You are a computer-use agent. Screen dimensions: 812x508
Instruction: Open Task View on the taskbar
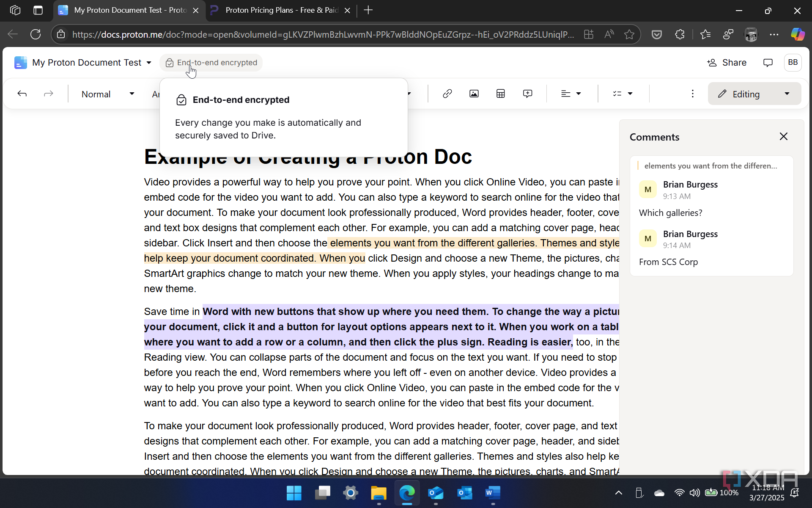322,493
